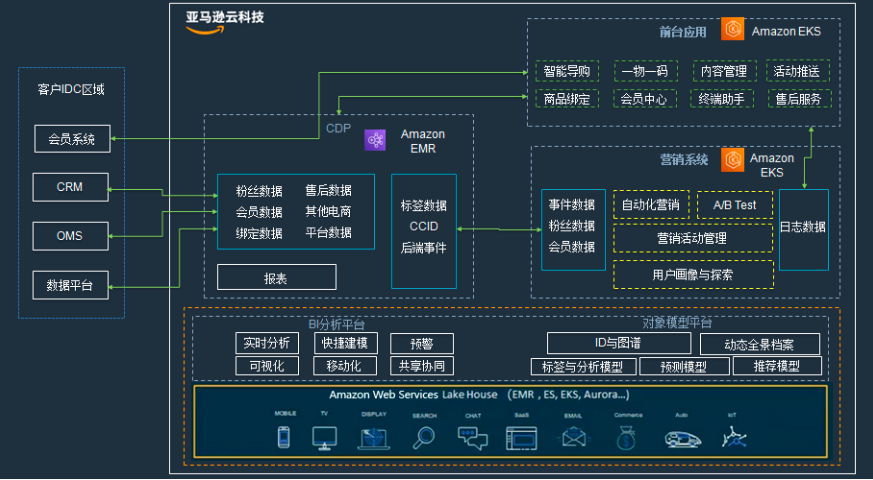Screen dimensions: 873x480
Task: Select the 商品绑定 application box
Action: [567, 99]
